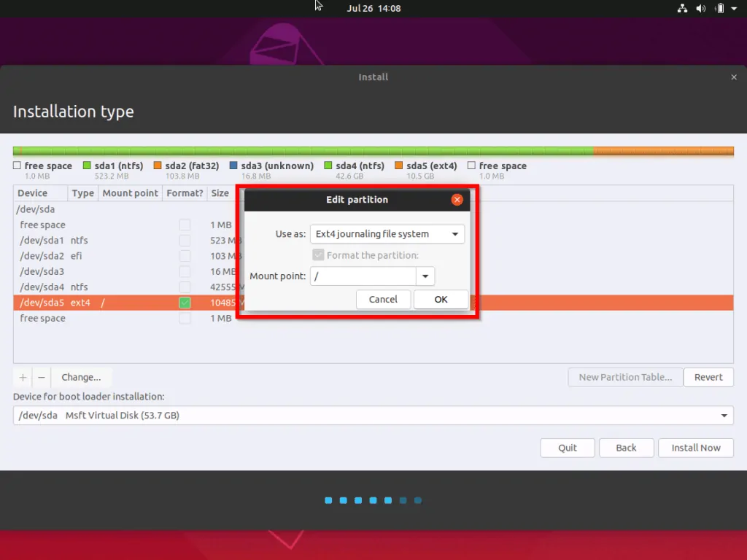
Task: Add a partition with the plus icon
Action: pos(23,377)
